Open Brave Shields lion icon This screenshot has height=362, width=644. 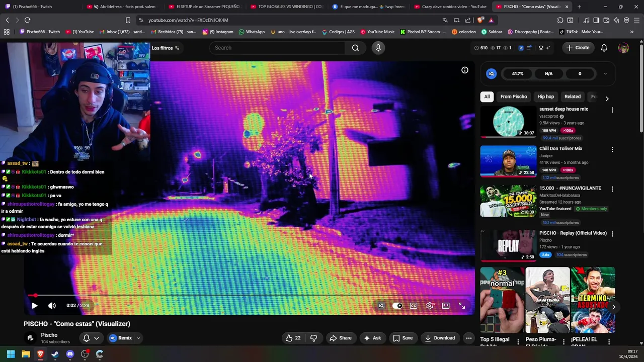click(x=480, y=20)
